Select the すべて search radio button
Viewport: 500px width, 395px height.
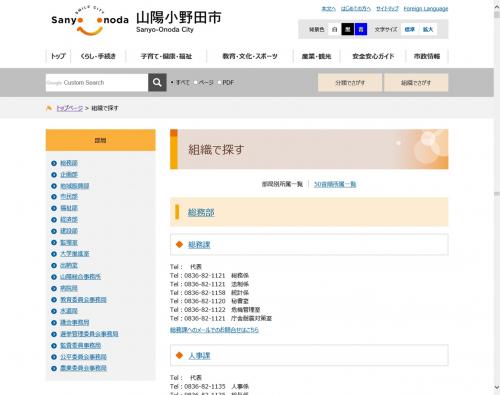point(172,82)
